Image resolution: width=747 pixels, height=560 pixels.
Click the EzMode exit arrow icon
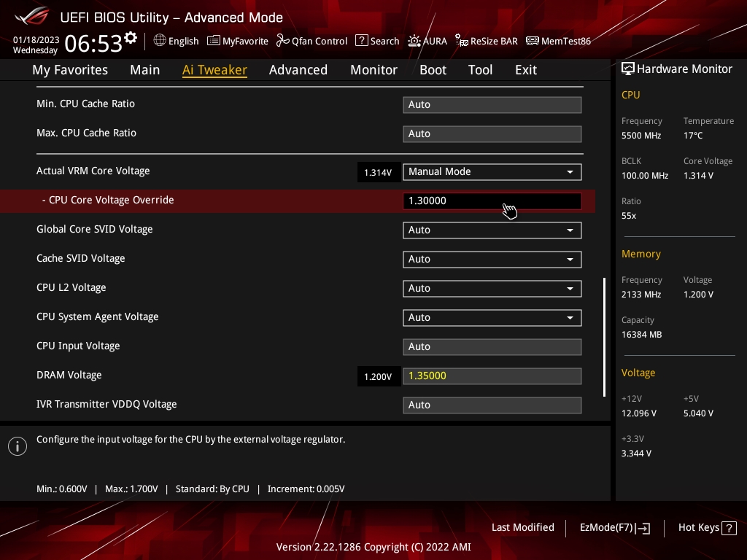(x=643, y=528)
